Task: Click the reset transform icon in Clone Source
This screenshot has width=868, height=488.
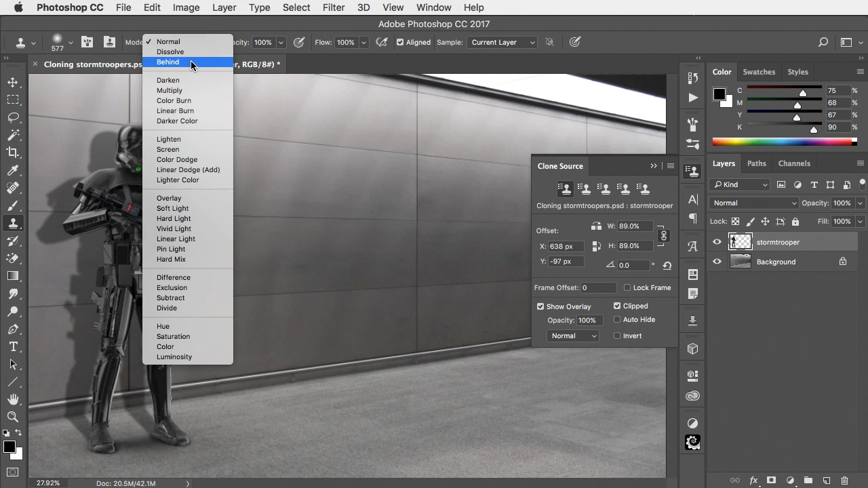Action: [667, 266]
